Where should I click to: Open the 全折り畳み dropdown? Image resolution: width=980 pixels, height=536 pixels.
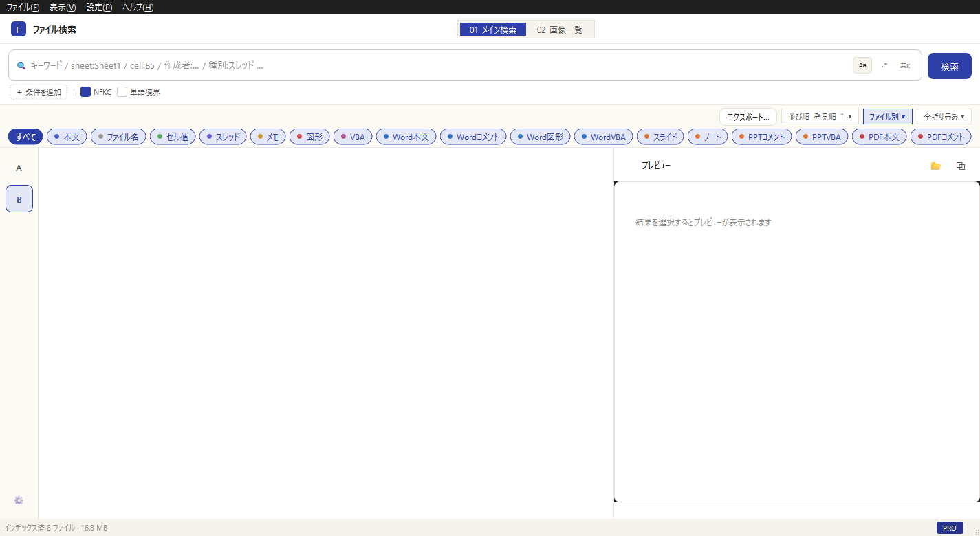[x=944, y=117]
